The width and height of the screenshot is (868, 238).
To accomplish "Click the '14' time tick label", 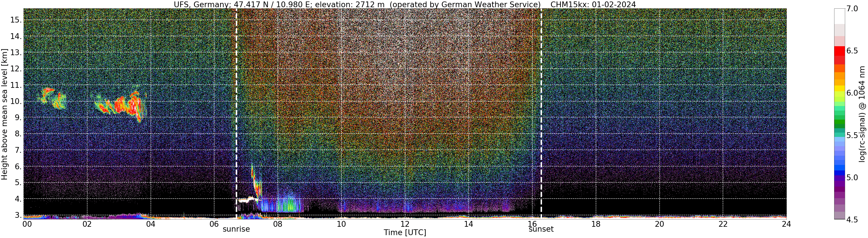I will [469, 224].
